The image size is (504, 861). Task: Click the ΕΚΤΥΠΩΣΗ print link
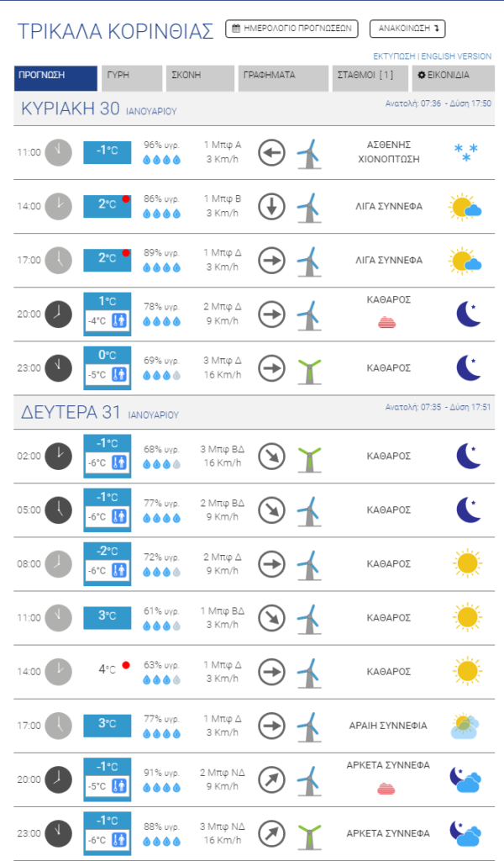(x=394, y=56)
